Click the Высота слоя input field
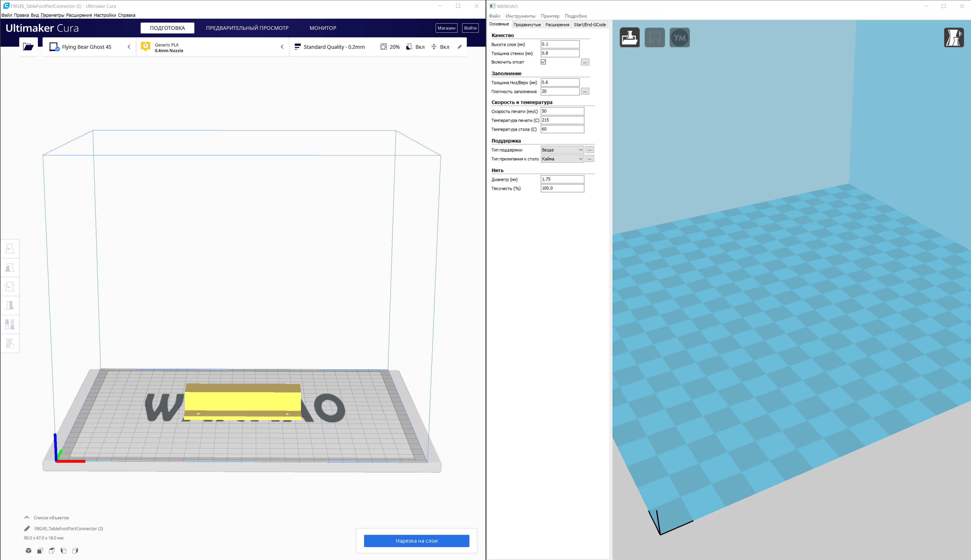 [560, 44]
